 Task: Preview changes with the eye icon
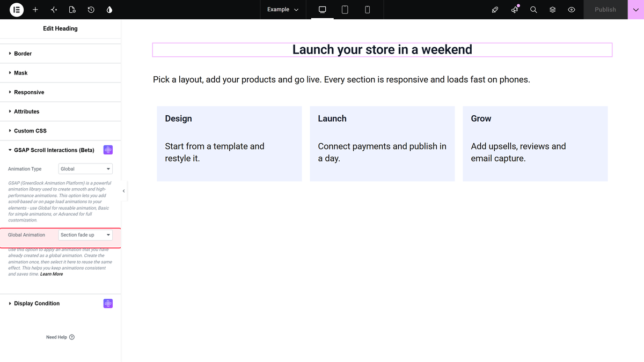click(x=572, y=10)
